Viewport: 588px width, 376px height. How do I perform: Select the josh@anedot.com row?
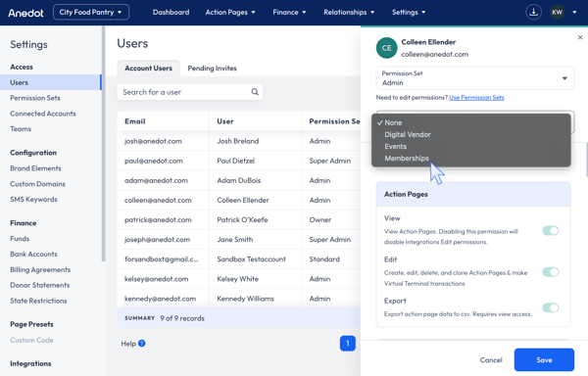[238, 141]
